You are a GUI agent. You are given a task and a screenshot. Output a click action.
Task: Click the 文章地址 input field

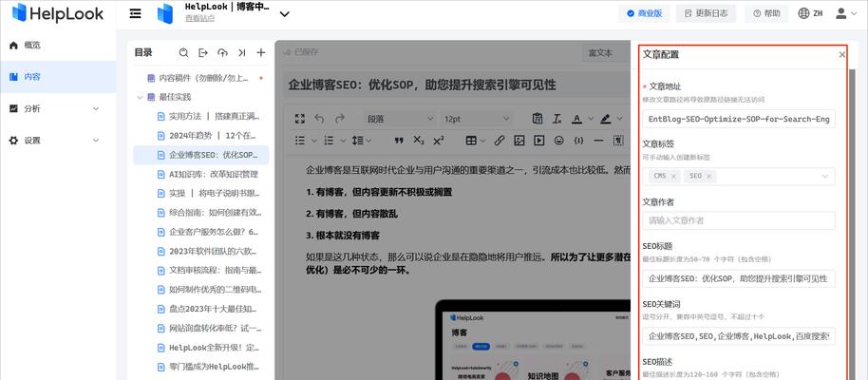pos(739,119)
